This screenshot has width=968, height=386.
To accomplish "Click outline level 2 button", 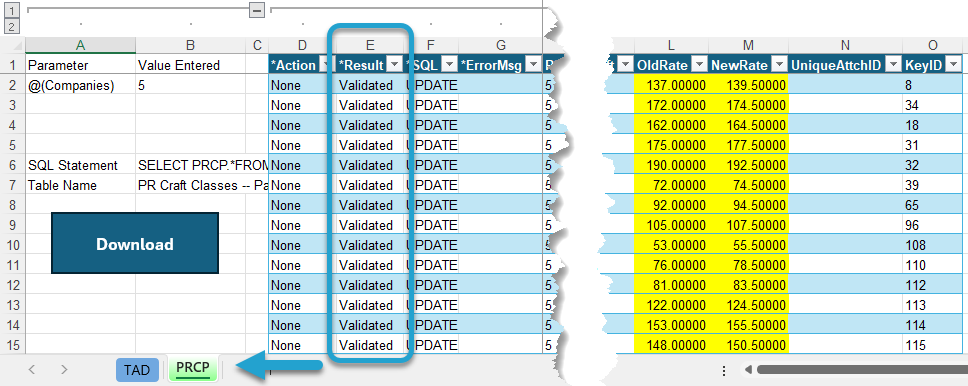I will click(x=12, y=27).
